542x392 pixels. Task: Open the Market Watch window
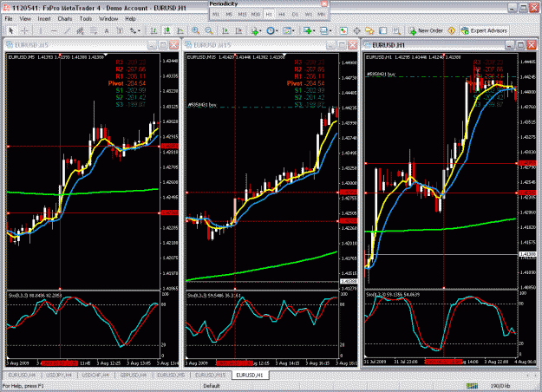tap(343, 30)
